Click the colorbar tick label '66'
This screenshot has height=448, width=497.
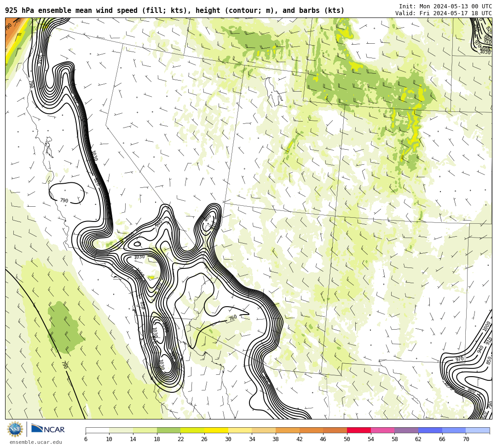point(442,439)
